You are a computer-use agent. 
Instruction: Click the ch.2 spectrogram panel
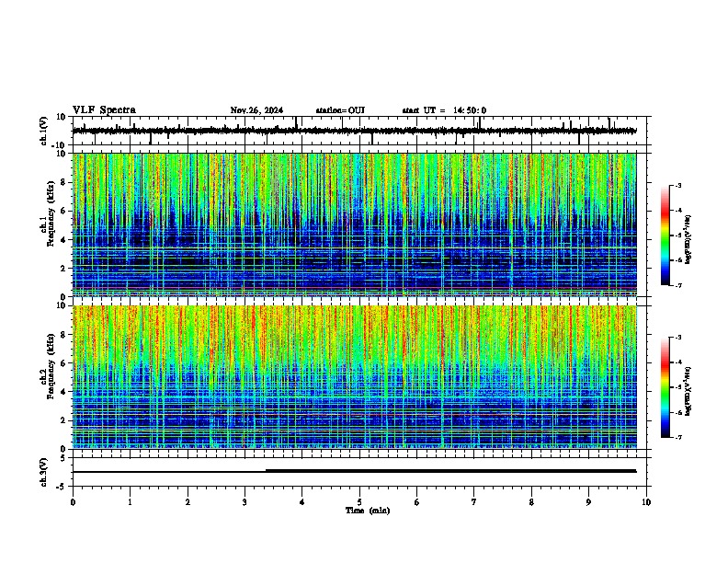tap(354, 377)
